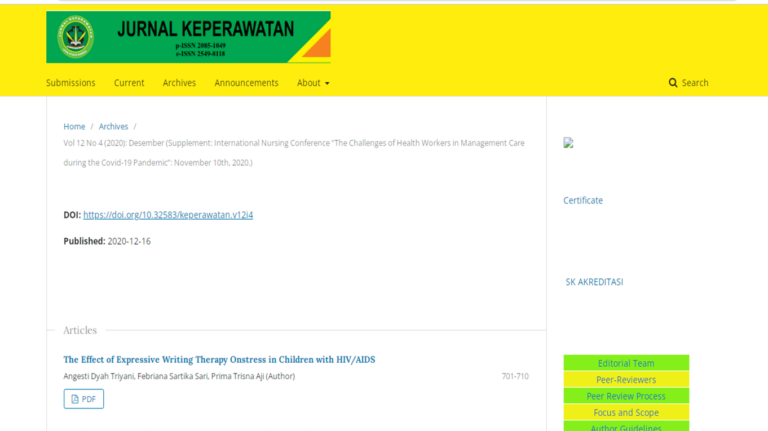Click the broken image icon in sidebar

point(568,143)
